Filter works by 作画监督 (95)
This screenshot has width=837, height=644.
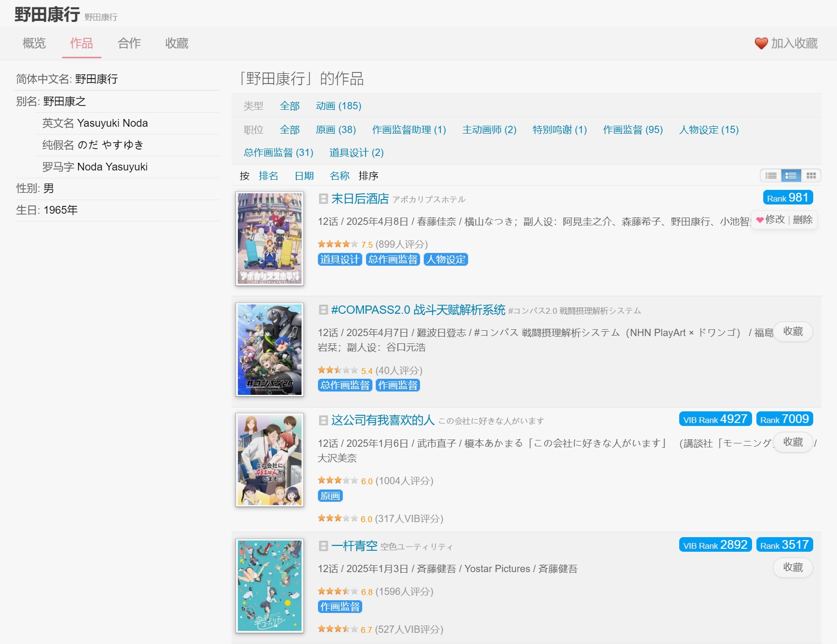tap(634, 130)
